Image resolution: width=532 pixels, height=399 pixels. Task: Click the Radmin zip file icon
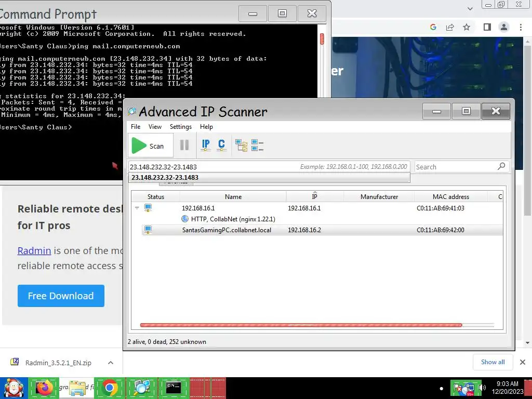(15, 362)
